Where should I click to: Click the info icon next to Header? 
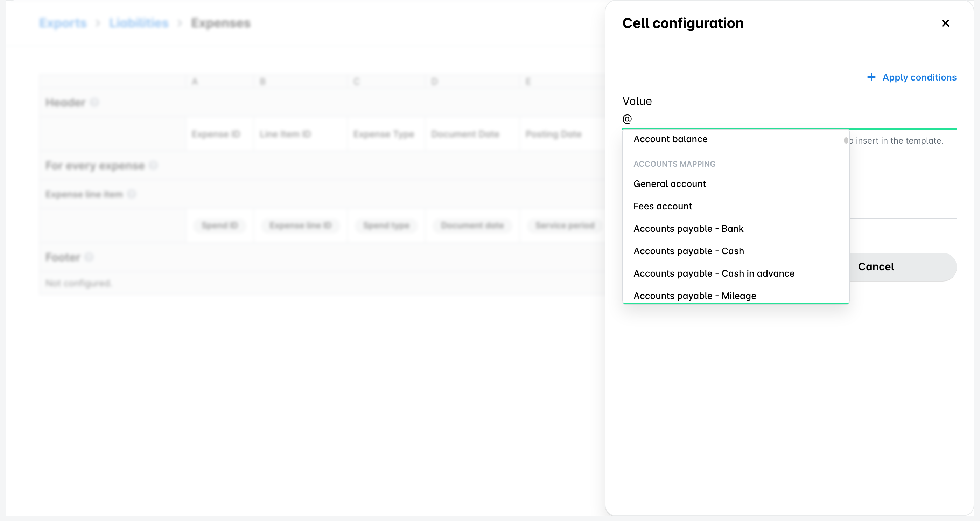click(95, 102)
